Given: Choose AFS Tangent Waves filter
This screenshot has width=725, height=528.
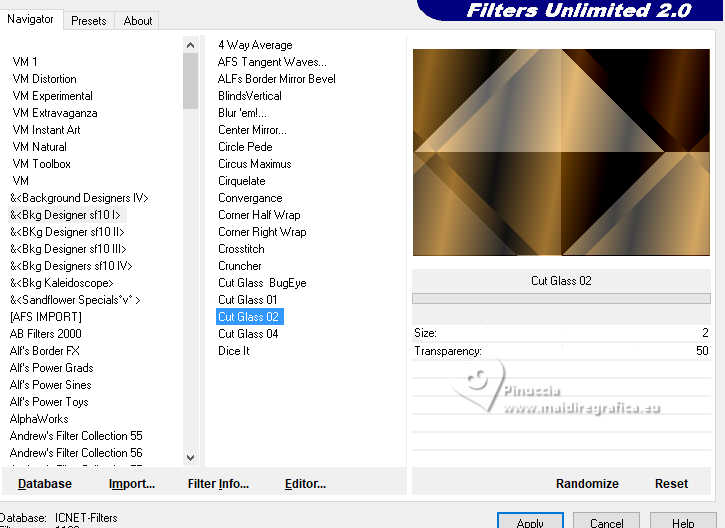Looking at the screenshot, I should 272,62.
